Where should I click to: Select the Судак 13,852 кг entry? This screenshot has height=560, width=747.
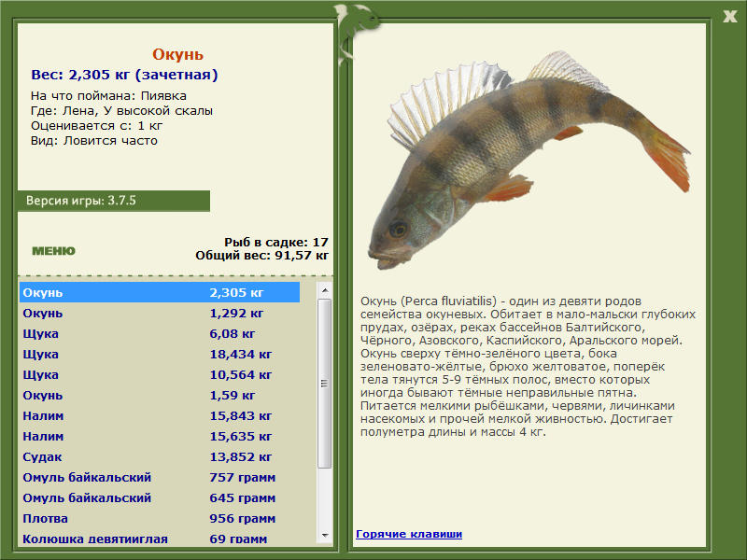[160, 456]
